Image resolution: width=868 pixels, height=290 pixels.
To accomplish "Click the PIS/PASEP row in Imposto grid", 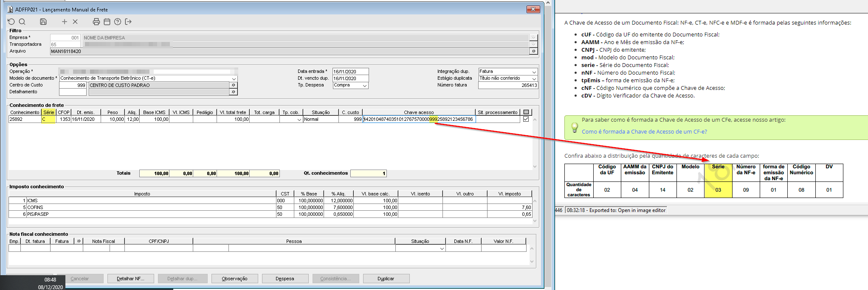I will (270, 214).
